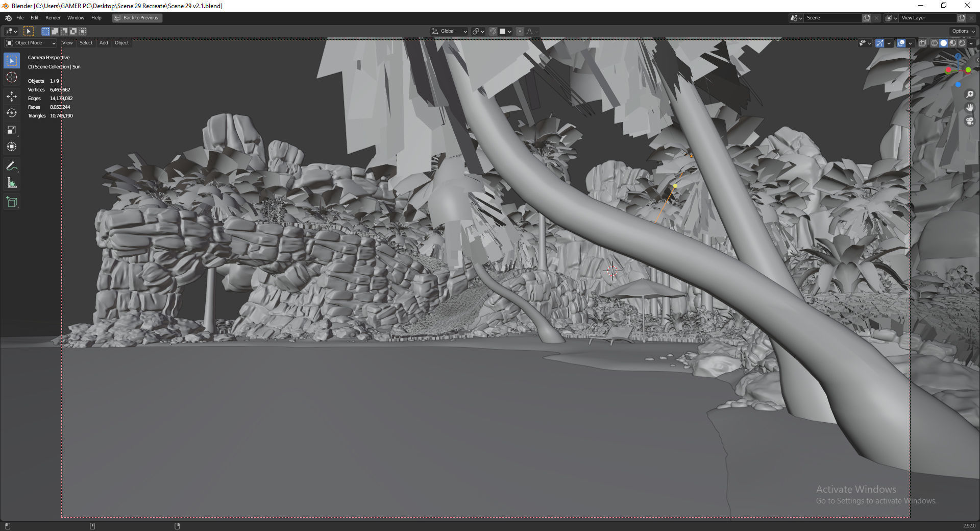Open the viewport Shading options dropdown arrow
Viewport: 980px width, 531px height.
click(971, 43)
